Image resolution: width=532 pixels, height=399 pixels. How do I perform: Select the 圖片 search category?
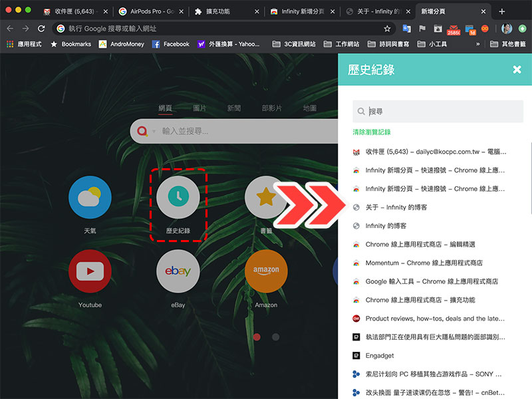click(199, 108)
